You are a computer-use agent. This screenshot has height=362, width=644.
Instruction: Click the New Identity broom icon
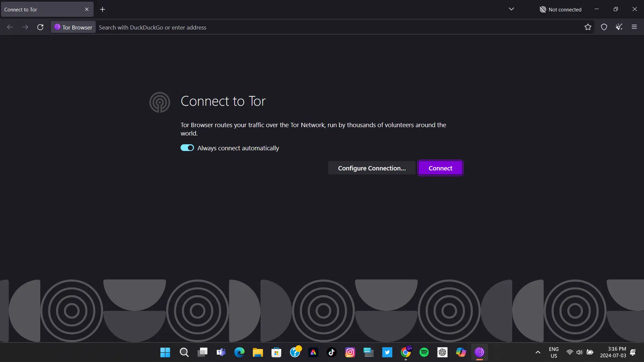pyautogui.click(x=619, y=27)
